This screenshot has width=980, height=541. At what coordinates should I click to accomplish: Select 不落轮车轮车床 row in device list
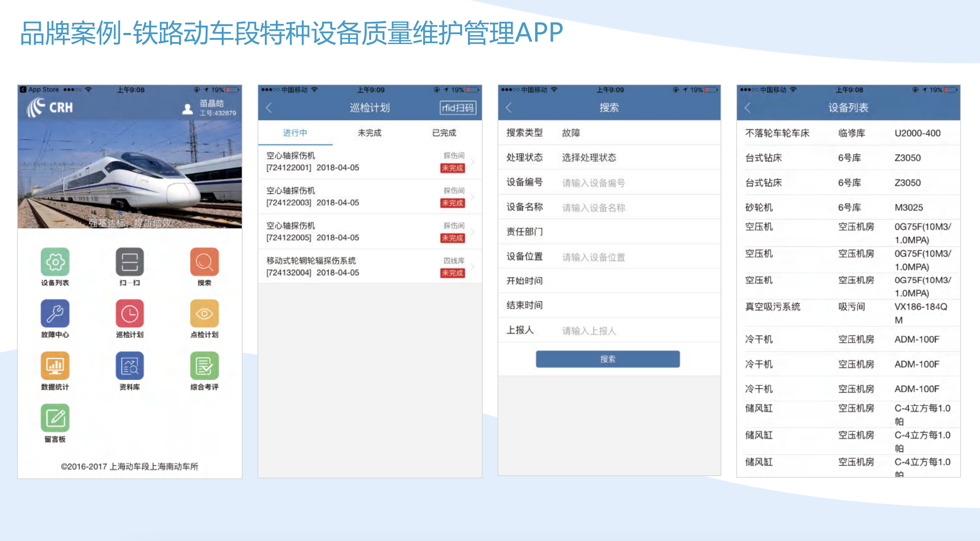(848, 133)
